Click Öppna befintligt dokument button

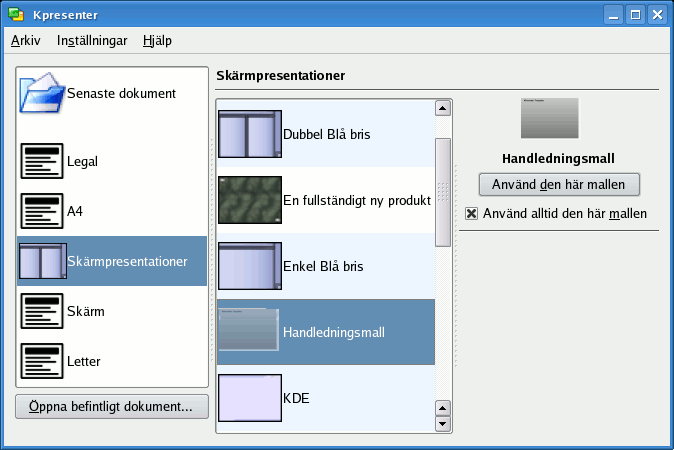(x=112, y=407)
